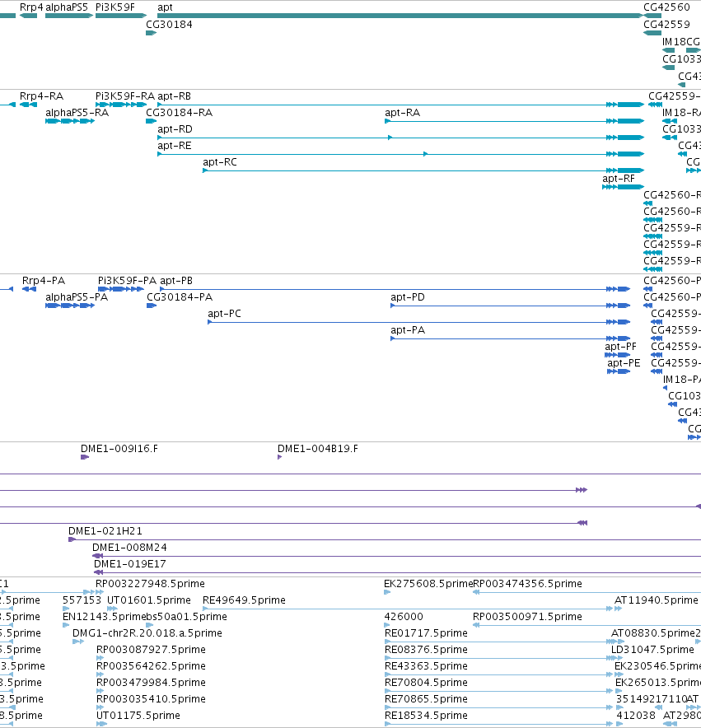Image resolution: width=701 pixels, height=728 pixels.
Task: Select the 426000 EST label
Action: (x=404, y=617)
